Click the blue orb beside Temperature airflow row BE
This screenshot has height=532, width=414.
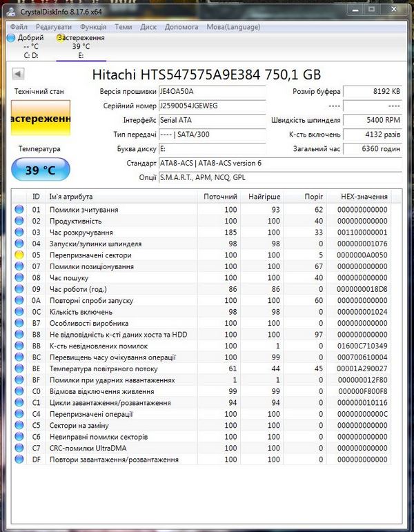19,369
